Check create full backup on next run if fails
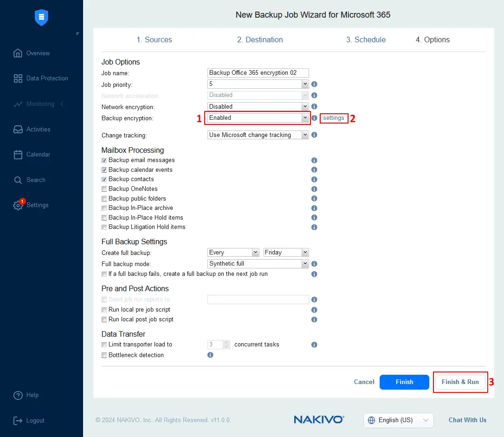504x437 pixels. [104, 274]
